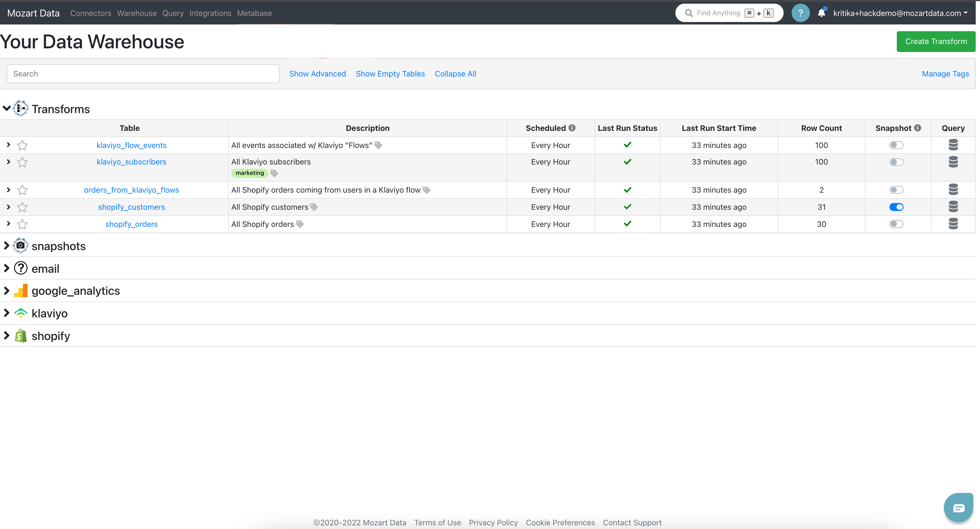Image resolution: width=980 pixels, height=529 pixels.
Task: Enable snapshot for orders_from_klaviyo_flows
Action: pyautogui.click(x=896, y=190)
